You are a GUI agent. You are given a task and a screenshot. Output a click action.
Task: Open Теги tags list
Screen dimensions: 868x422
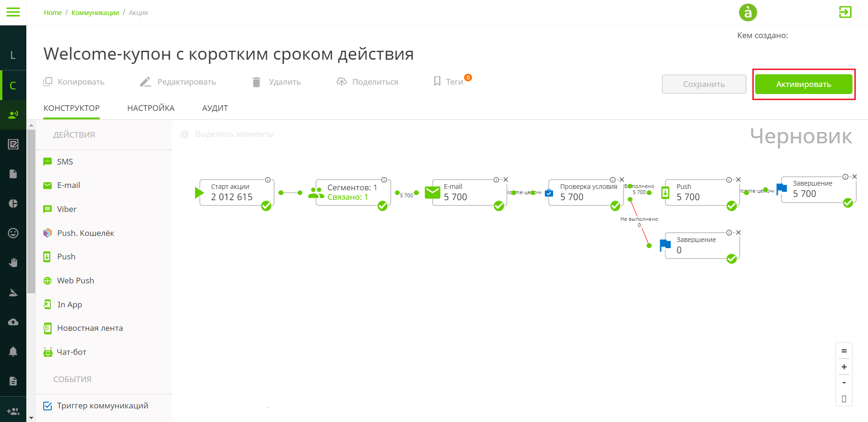pyautogui.click(x=449, y=82)
